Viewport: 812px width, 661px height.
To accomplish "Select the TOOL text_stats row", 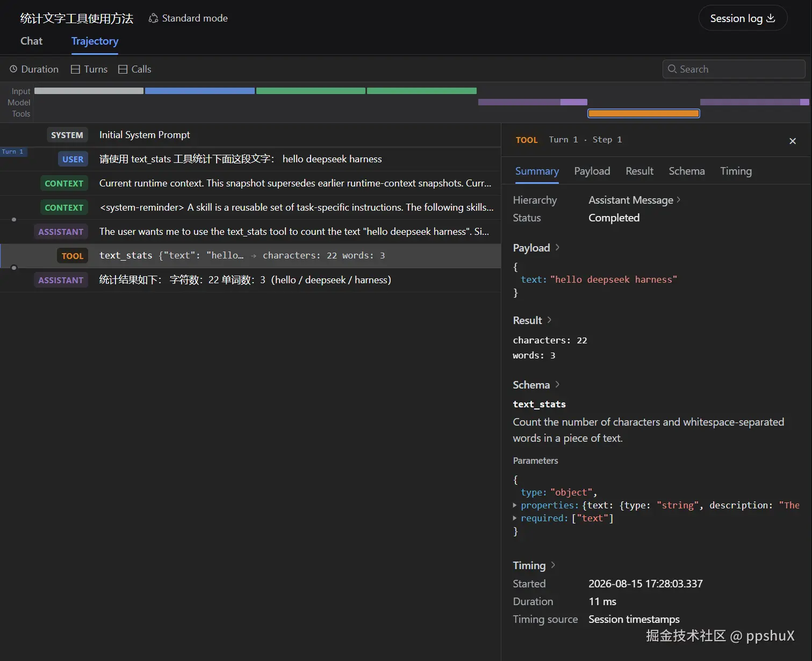I will tap(250, 256).
